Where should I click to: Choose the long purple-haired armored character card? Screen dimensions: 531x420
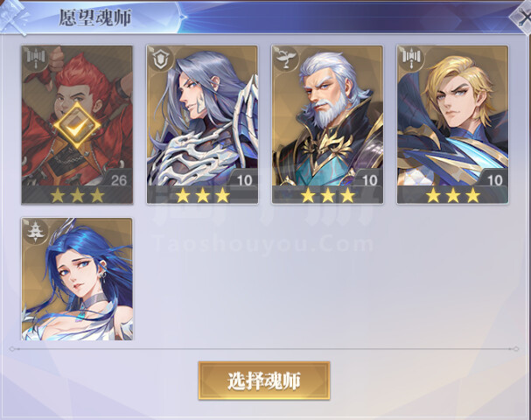tap(202, 125)
